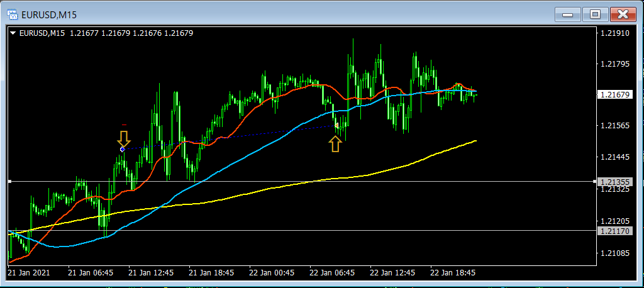The height and width of the screenshot is (288, 644).
Task: Click the chart window icon in the title bar
Action: click(x=13, y=15)
